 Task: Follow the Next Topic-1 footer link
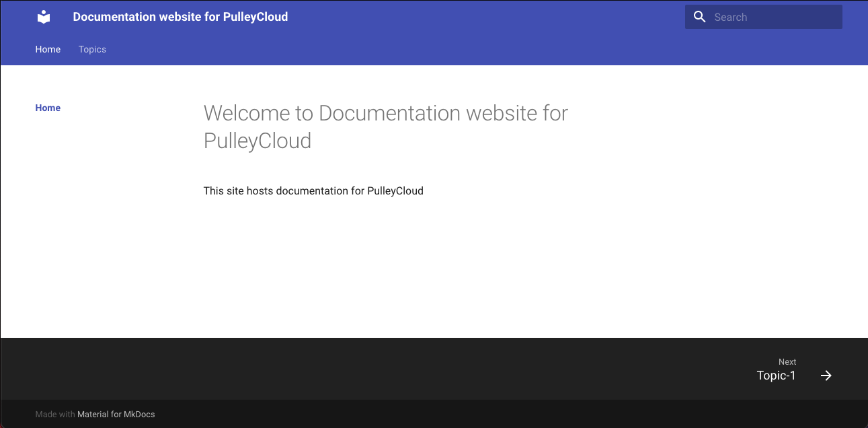point(777,376)
